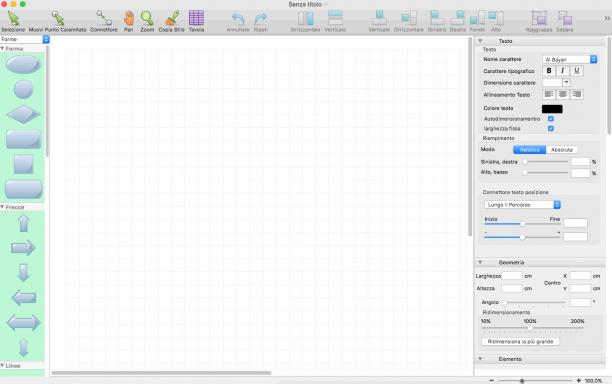Select Relativa padding mode
The width and height of the screenshot is (612, 384).
click(529, 150)
